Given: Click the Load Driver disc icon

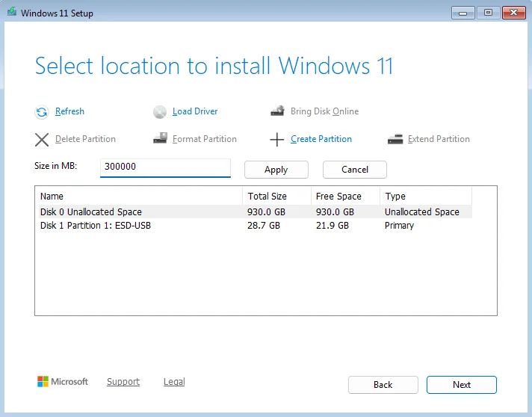Looking at the screenshot, I should click(160, 112).
